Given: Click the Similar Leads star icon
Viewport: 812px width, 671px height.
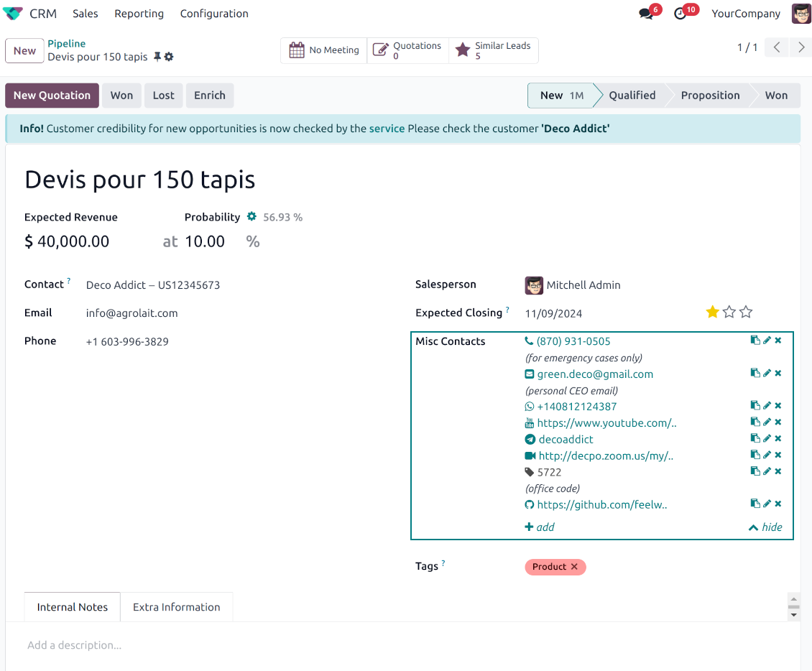Looking at the screenshot, I should tap(463, 50).
